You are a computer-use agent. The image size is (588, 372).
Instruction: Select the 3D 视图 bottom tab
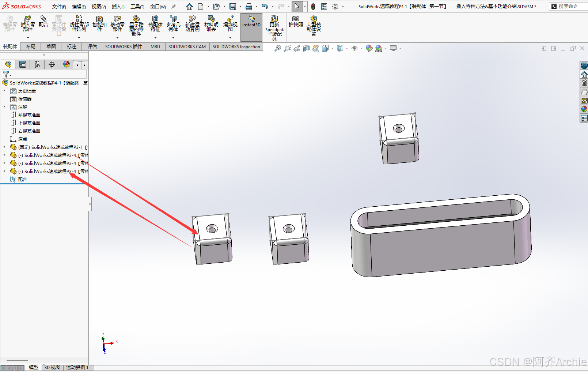pos(52,367)
